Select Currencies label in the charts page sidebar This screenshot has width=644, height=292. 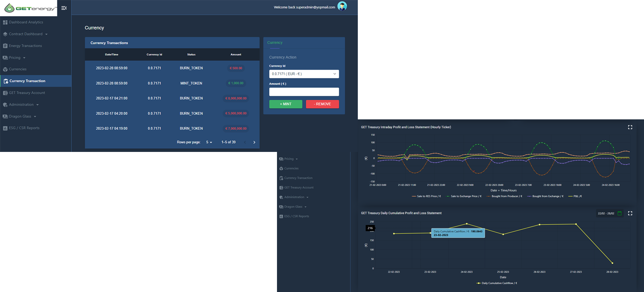[291, 168]
